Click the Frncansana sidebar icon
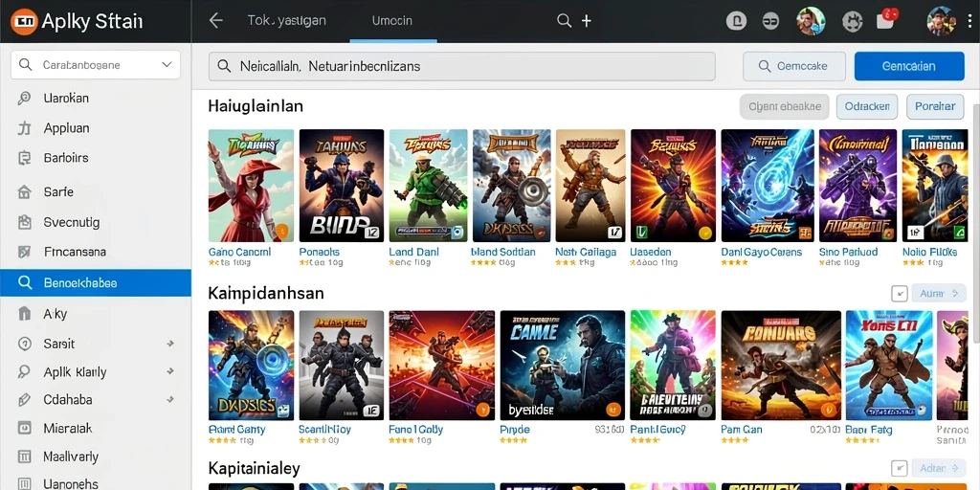Screen dimensions: 980x490 (24, 253)
